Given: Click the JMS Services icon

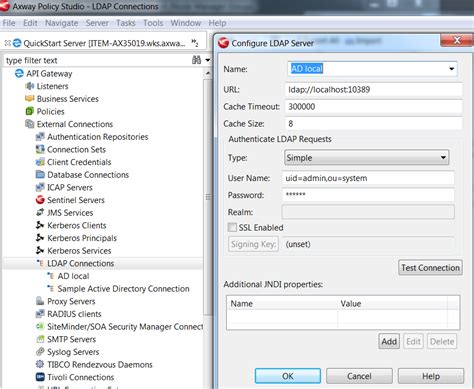Looking at the screenshot, I should (x=40, y=212).
